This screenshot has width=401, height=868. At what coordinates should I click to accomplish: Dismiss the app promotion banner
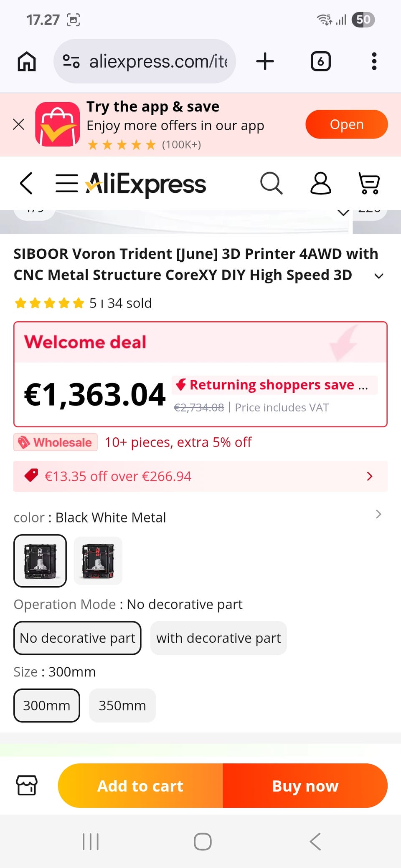(x=19, y=124)
